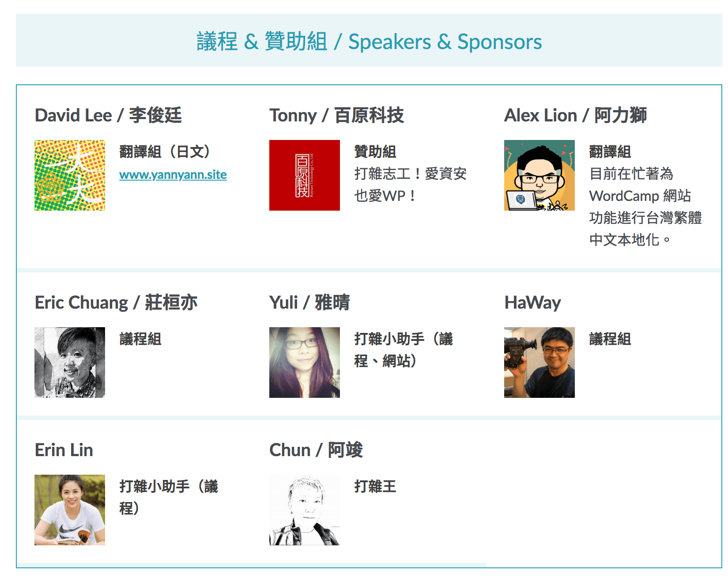Click the name 'Eric Chuang / 莊桓亦'

coord(116,302)
